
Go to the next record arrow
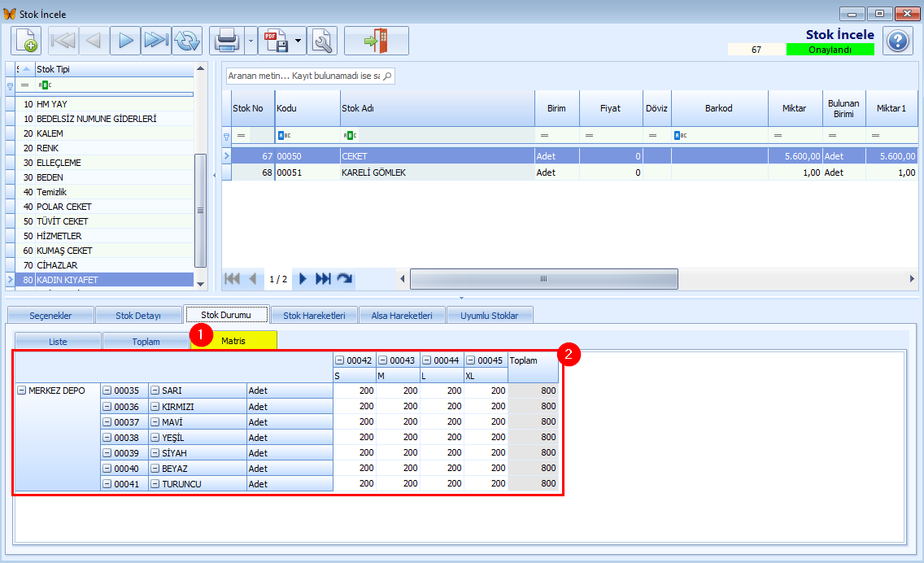(124, 41)
